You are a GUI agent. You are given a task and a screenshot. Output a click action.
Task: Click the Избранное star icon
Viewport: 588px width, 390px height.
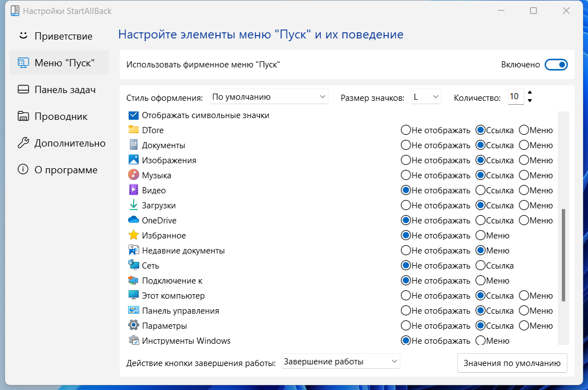coord(134,235)
